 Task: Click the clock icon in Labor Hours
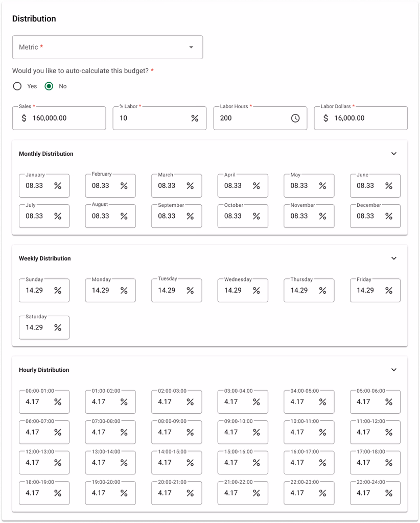tap(295, 118)
